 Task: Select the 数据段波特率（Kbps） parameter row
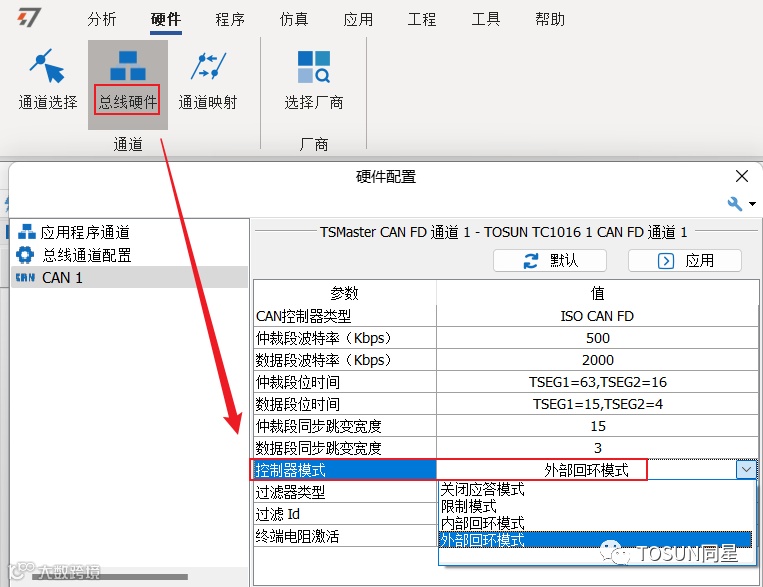tap(345, 360)
